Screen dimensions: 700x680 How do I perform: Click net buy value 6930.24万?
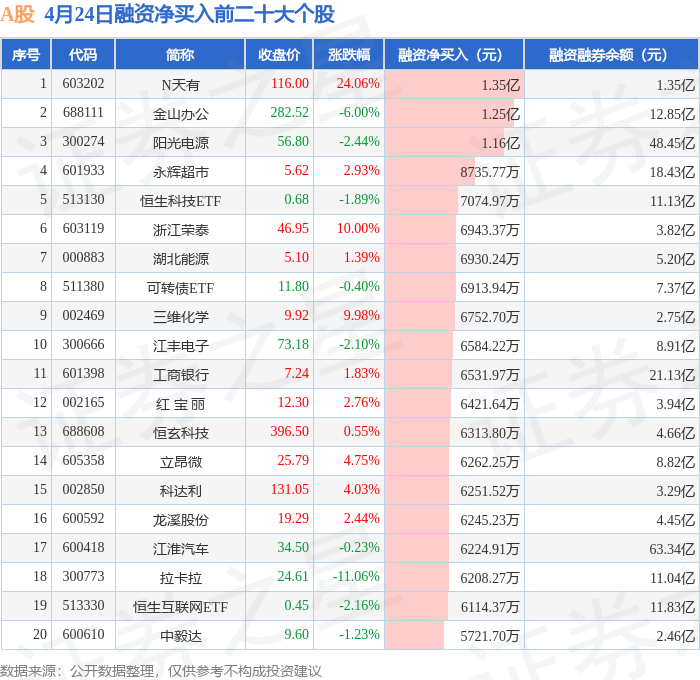[490, 259]
